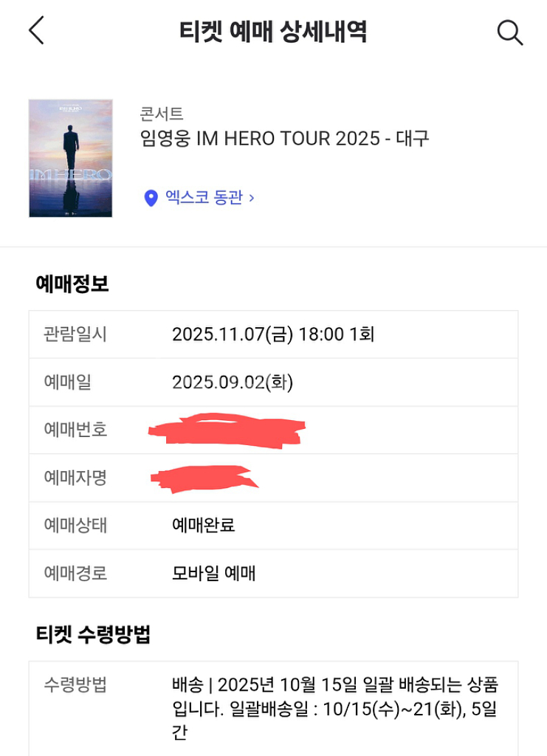Screen dimensions: 547x756
Task: Tap the 콘서트 category label
Action: pos(161,114)
